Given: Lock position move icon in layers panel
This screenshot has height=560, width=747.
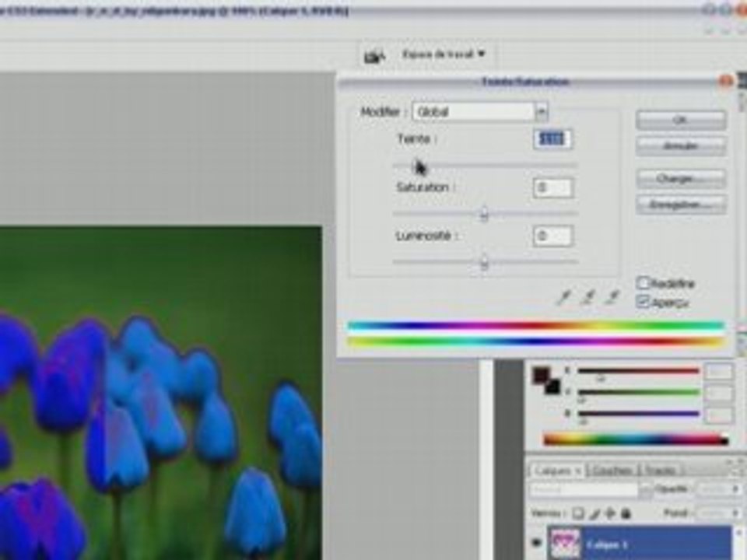Looking at the screenshot, I should point(610,513).
